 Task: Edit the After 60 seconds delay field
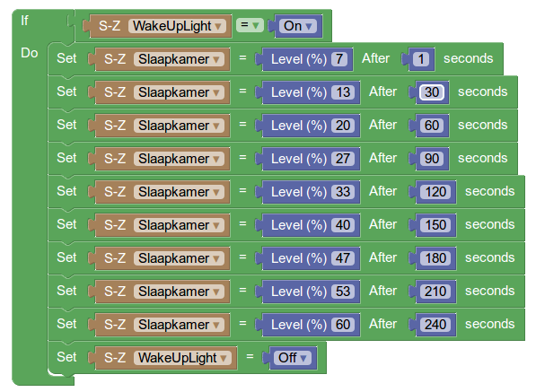[x=432, y=126]
